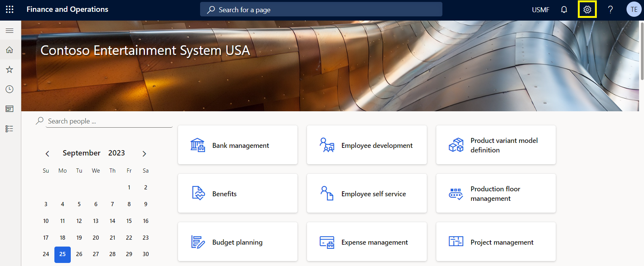Open the Benefits workspace tile
Image resolution: width=644 pixels, height=266 pixels.
238,193
